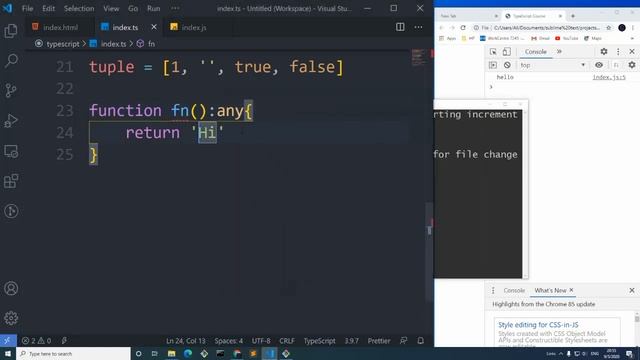Open the Run menu
Viewport: 640px width, 360px height.
click(153, 8)
